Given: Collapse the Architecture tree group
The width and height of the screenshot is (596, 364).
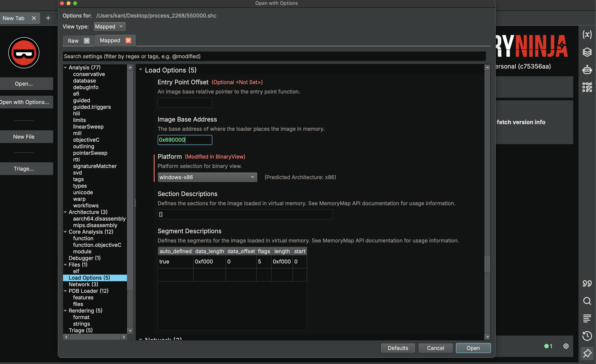Looking at the screenshot, I should (65, 212).
